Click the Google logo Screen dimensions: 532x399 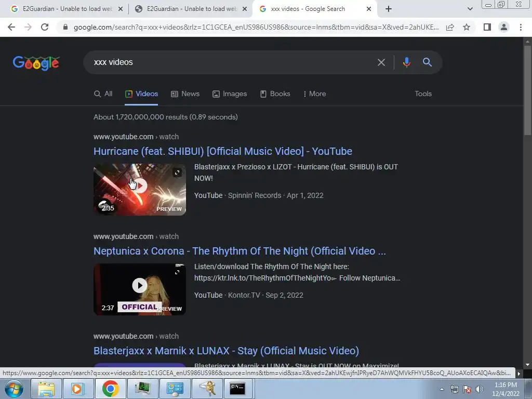coord(36,63)
